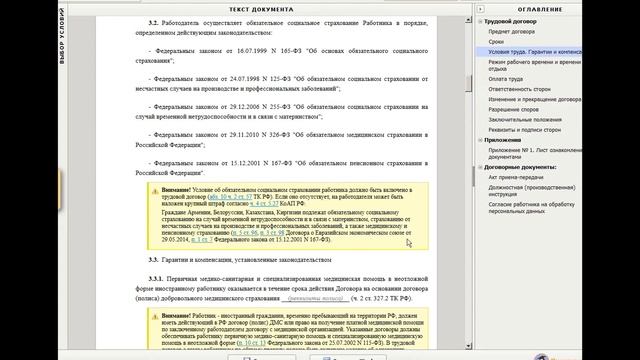
Task: Open link п. 1 ст. 7 Федерального закона
Action: (202, 240)
